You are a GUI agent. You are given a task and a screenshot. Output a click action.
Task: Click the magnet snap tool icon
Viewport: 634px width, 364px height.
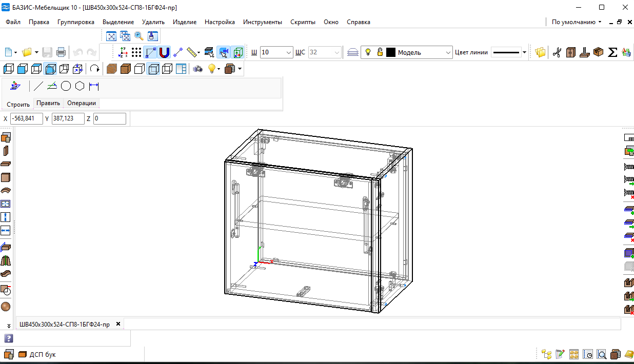tap(164, 52)
